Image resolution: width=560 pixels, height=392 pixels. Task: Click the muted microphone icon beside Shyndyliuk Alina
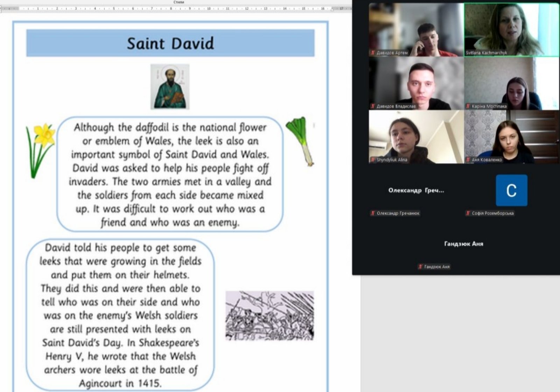tap(373, 160)
